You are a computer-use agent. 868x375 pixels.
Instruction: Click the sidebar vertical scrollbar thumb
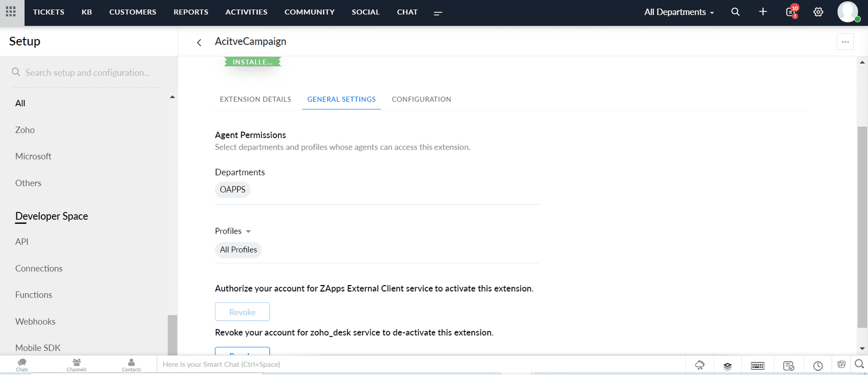(173, 335)
